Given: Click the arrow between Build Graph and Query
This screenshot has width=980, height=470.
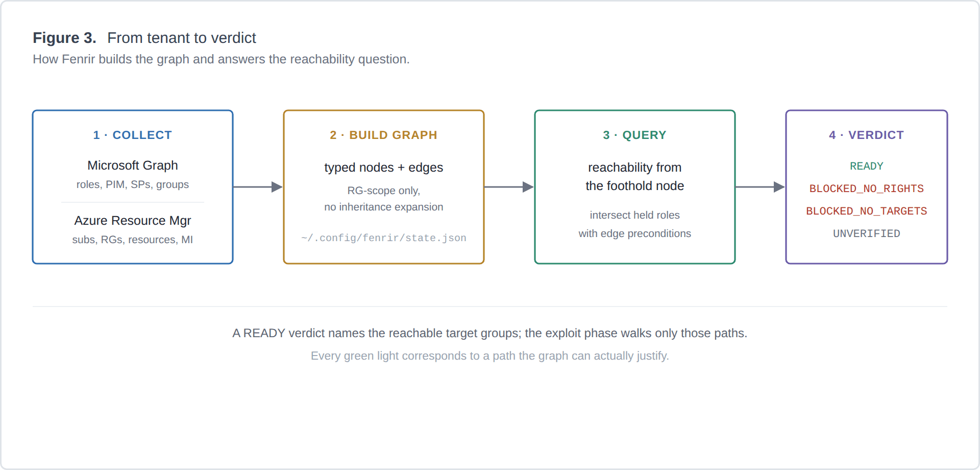Looking at the screenshot, I should coord(509,187).
